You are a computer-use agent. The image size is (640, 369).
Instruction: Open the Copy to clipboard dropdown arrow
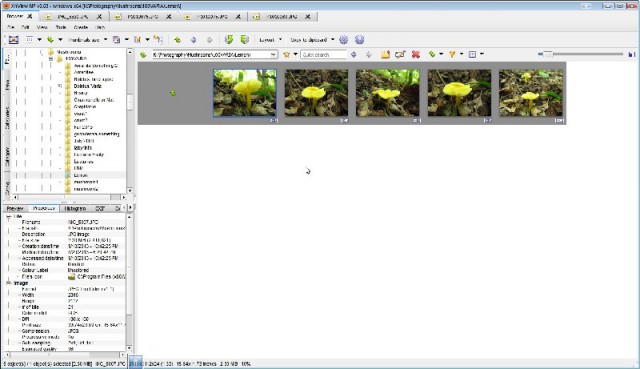pyautogui.click(x=332, y=40)
